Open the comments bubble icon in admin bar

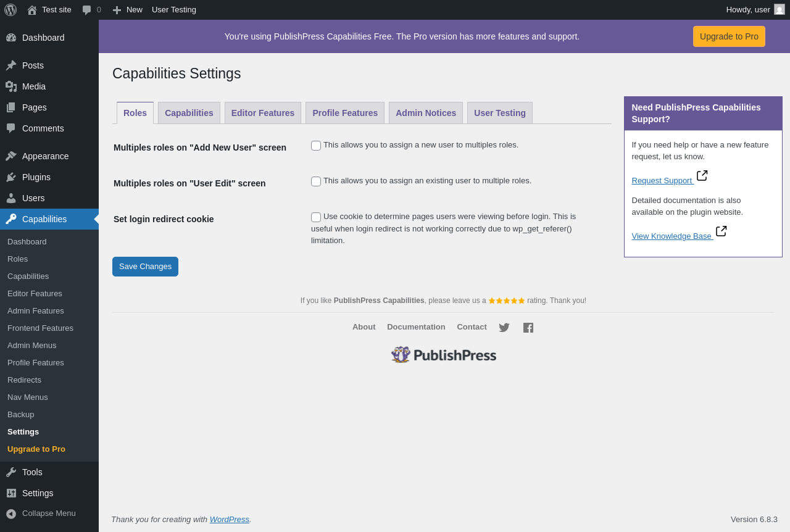click(x=86, y=10)
